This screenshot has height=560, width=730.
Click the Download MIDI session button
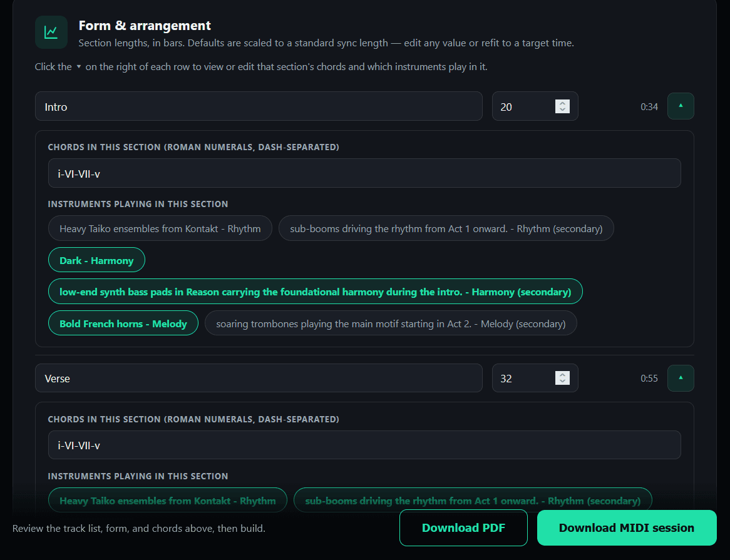pos(627,528)
